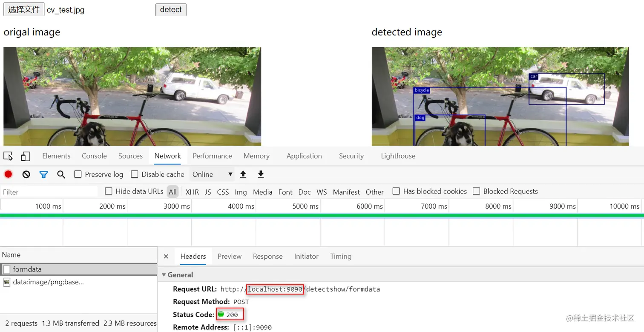Image resolution: width=644 pixels, height=332 pixels.
Task: Click the import HAR upload arrow
Action: (243, 174)
